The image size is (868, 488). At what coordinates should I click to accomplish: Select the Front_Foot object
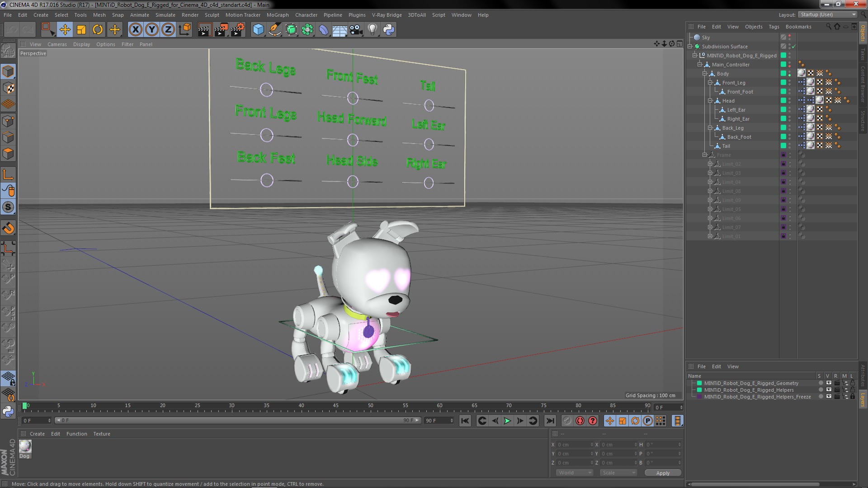740,92
